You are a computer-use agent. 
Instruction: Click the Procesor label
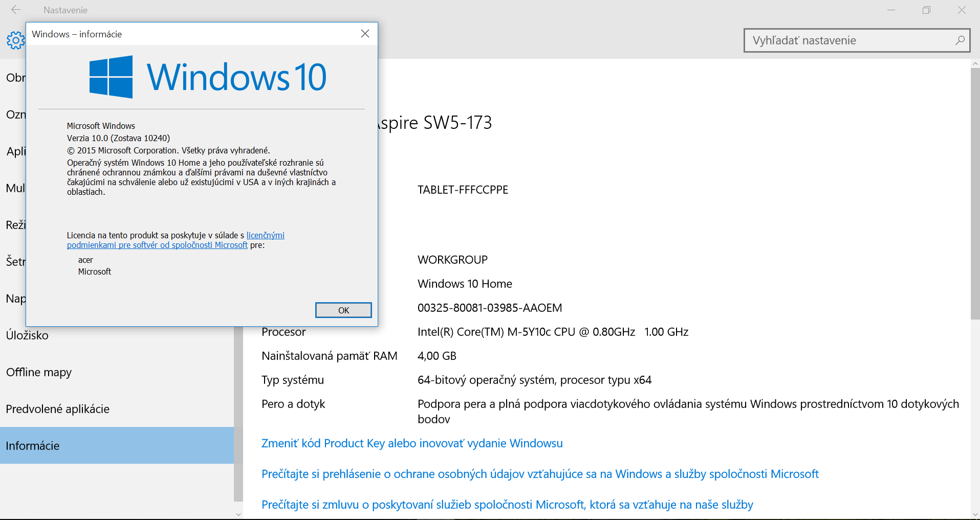(284, 332)
